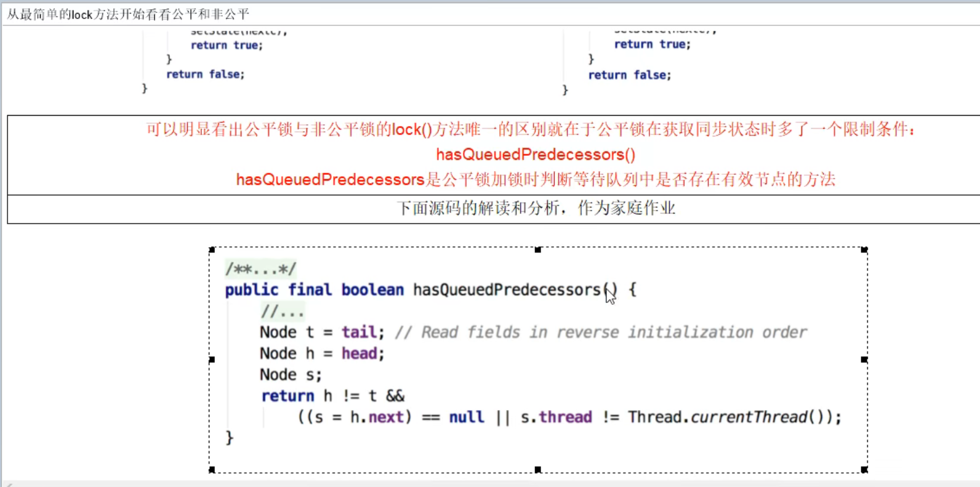980x487 pixels.
Task: Click the top-left resize handle of image
Action: (212, 250)
